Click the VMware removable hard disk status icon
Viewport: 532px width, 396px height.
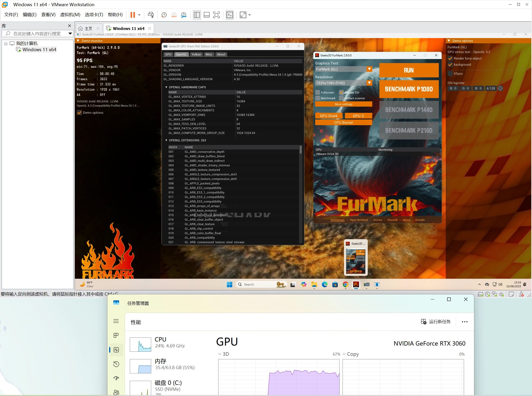[x=480, y=295]
